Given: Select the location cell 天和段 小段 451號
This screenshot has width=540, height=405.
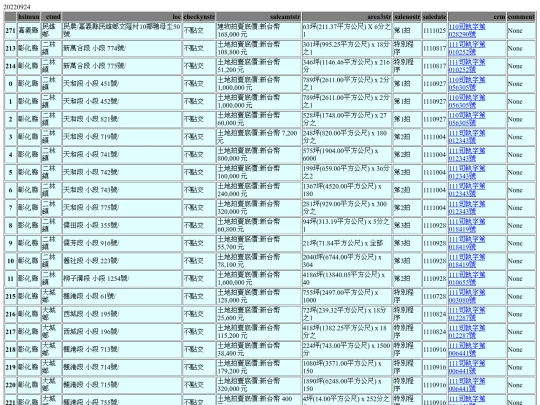Looking at the screenshot, I should (x=122, y=84).
